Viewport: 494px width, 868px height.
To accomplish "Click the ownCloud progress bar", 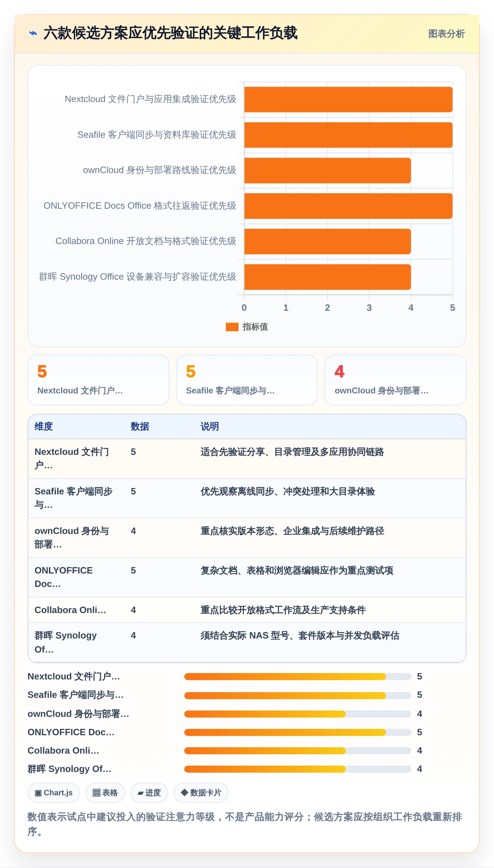I will pos(297,714).
